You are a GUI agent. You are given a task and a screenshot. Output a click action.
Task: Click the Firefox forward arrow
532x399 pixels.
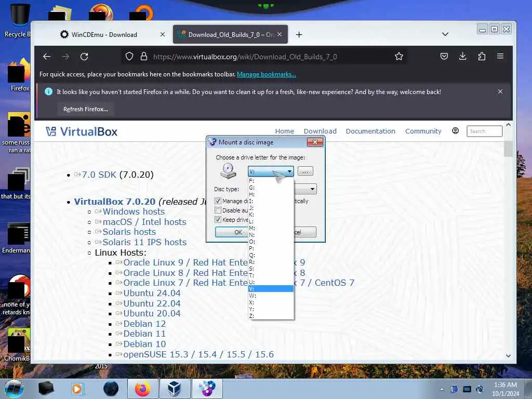click(65, 56)
